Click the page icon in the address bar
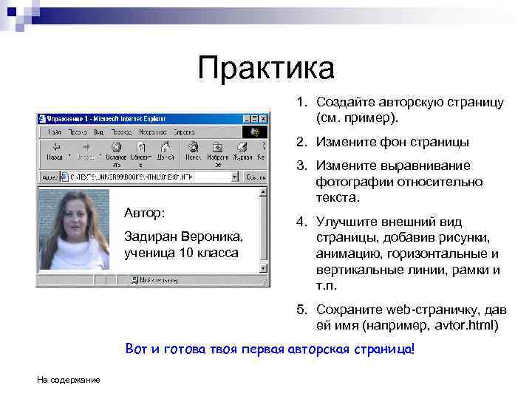This screenshot has width=532, height=399. [x=65, y=177]
